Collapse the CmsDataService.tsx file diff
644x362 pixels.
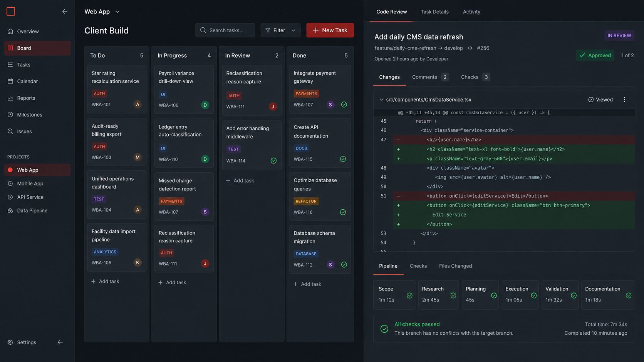(x=382, y=100)
